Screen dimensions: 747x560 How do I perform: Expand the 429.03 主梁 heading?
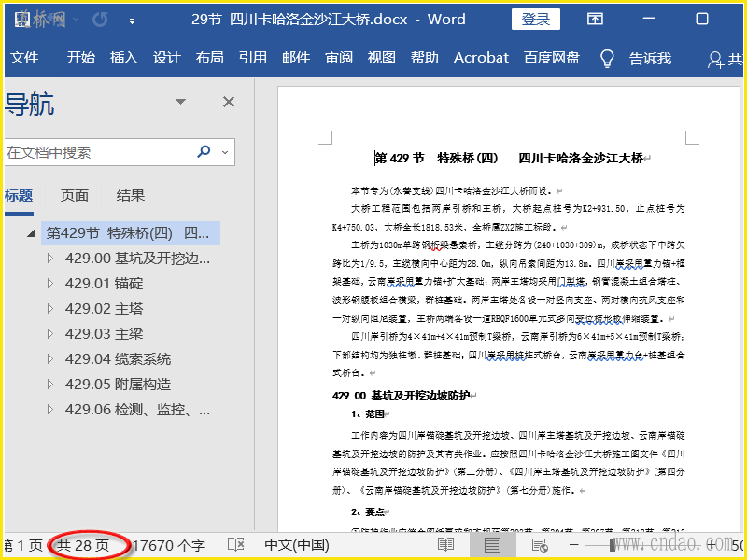tap(50, 334)
